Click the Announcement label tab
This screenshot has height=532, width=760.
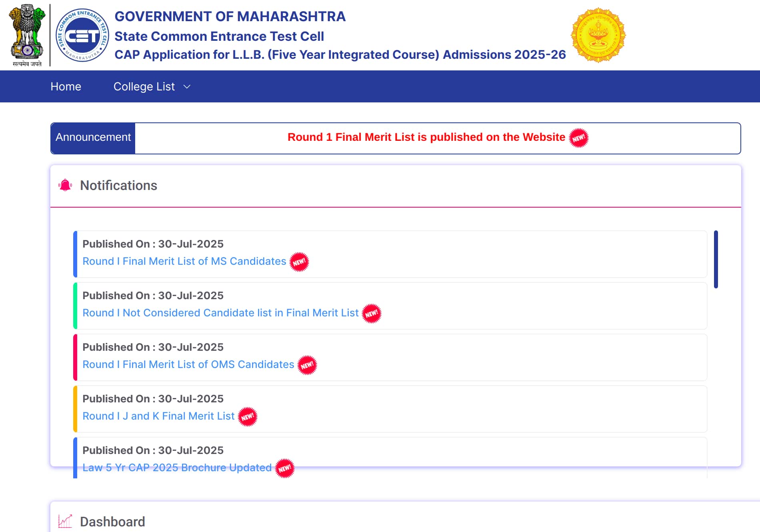click(x=93, y=138)
